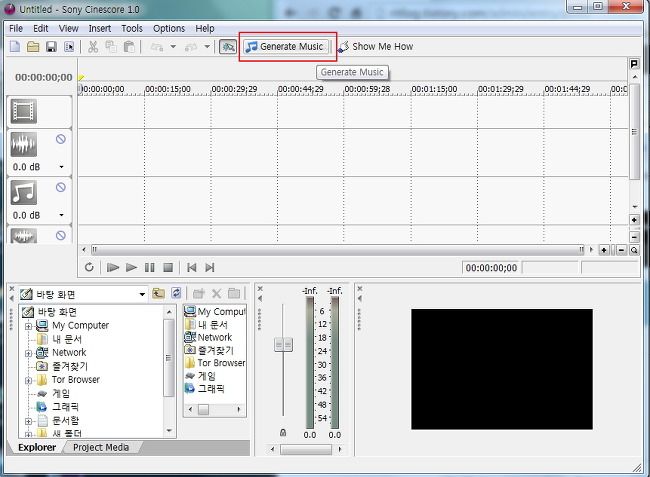
Task: Mute the audio waveform track
Action: 61,139
